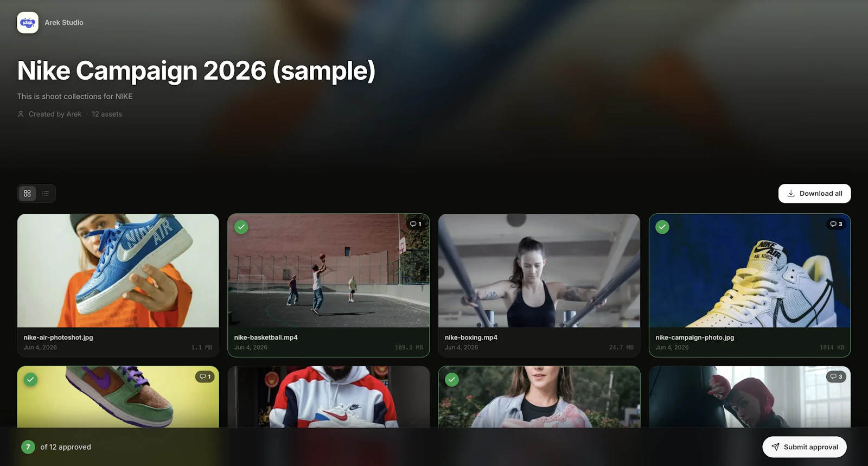Open the man in hoodie holding sneaker thumbnail

coord(329,397)
